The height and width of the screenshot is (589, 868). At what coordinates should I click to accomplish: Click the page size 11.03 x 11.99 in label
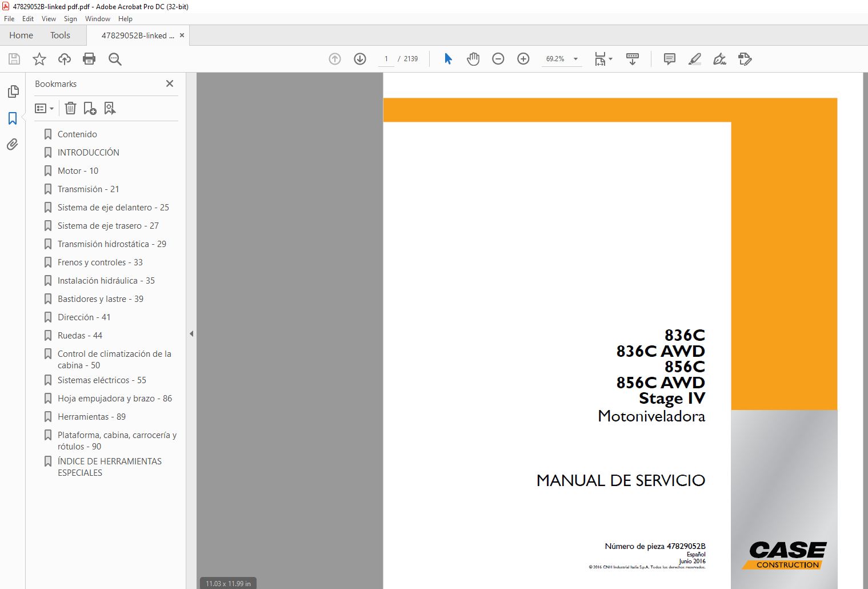point(228,583)
